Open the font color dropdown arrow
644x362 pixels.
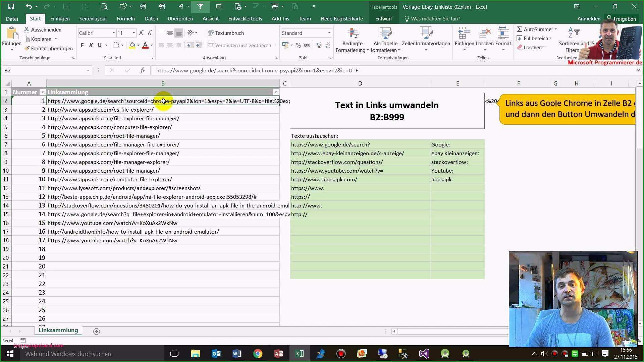[152, 45]
